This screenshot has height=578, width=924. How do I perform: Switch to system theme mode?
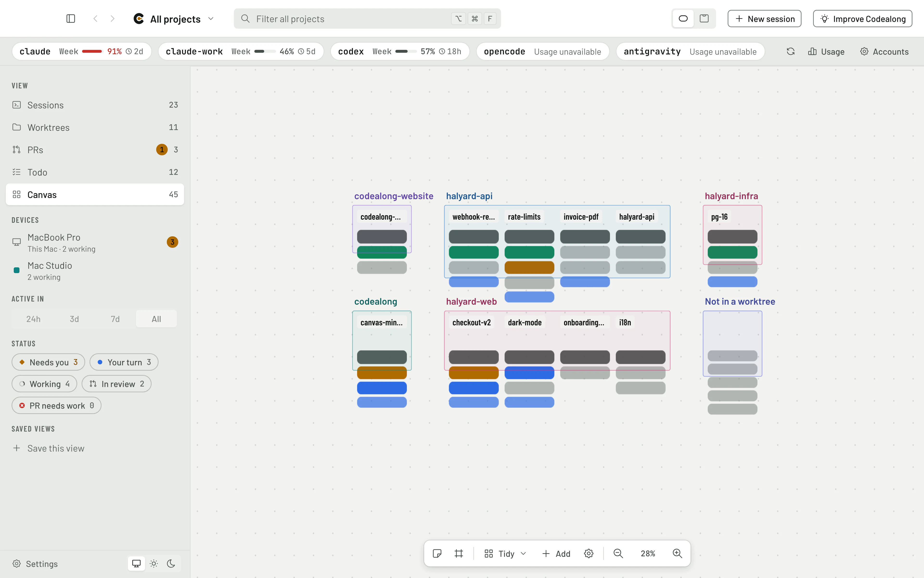[136, 564]
